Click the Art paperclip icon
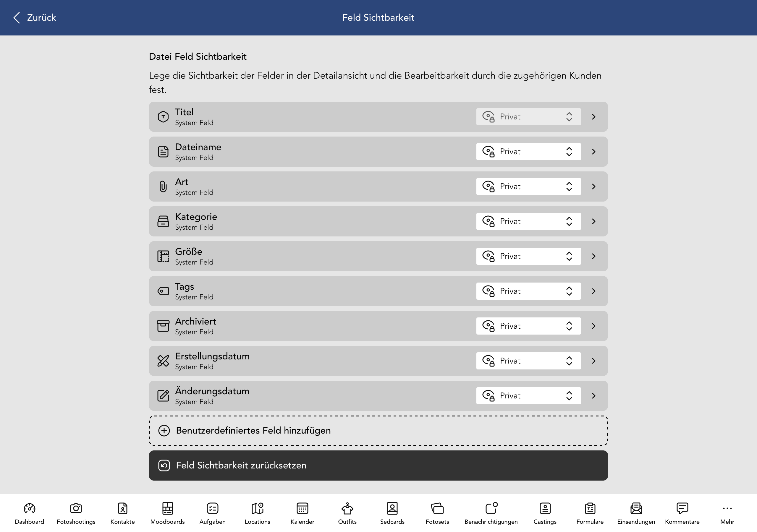The image size is (757, 532). 163,186
